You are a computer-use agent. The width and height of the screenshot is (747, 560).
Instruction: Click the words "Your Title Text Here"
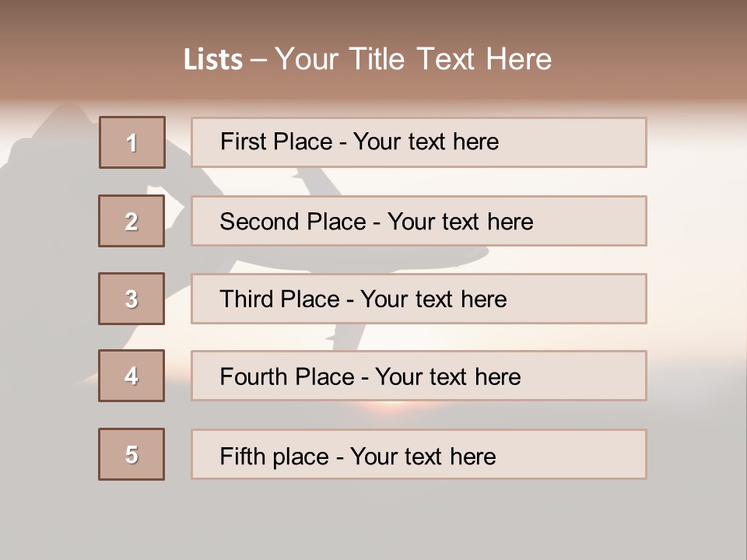click(412, 59)
